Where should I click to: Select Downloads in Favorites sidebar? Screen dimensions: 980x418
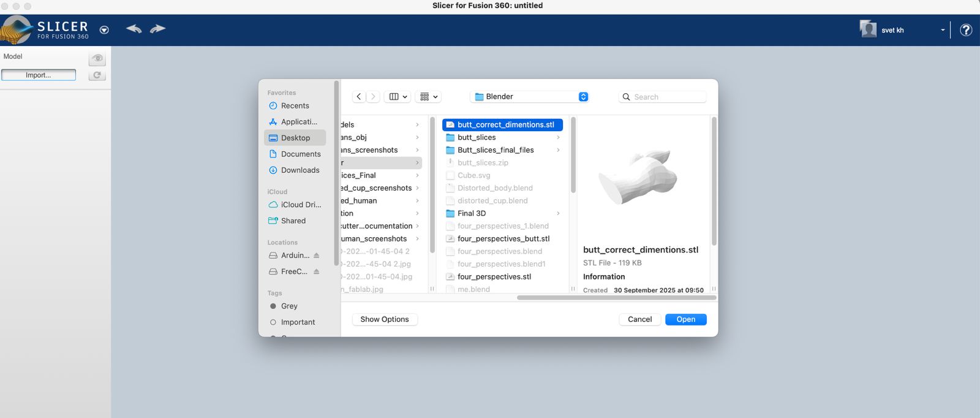pos(300,170)
